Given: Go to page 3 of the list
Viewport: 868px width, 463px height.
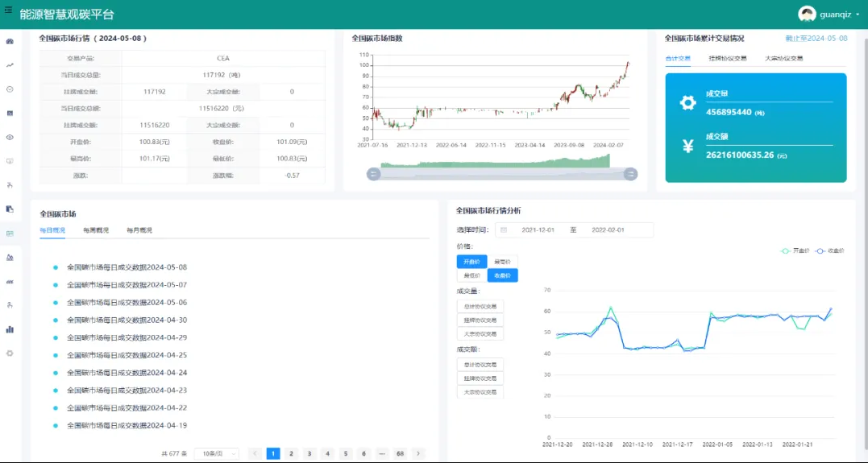Looking at the screenshot, I should [309, 453].
